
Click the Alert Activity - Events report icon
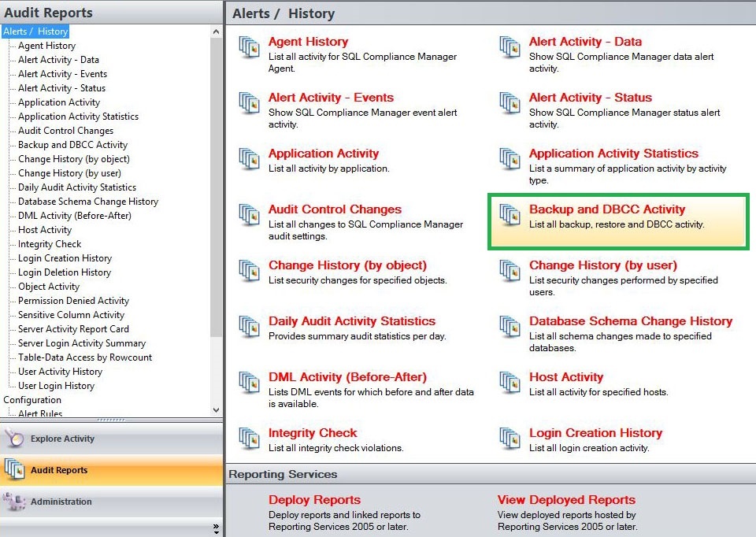pos(250,103)
